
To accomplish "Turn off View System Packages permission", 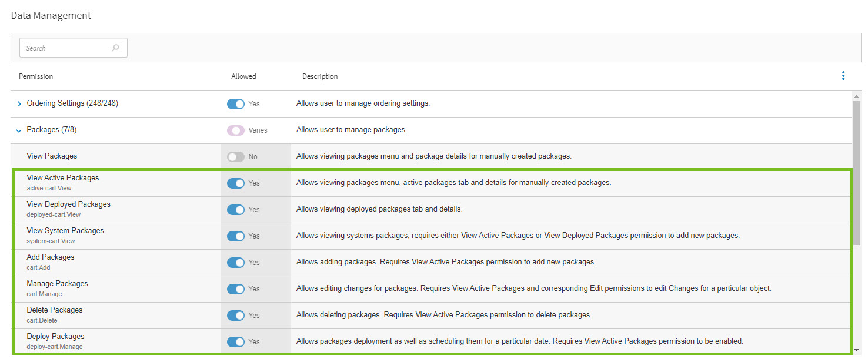I will coord(236,236).
